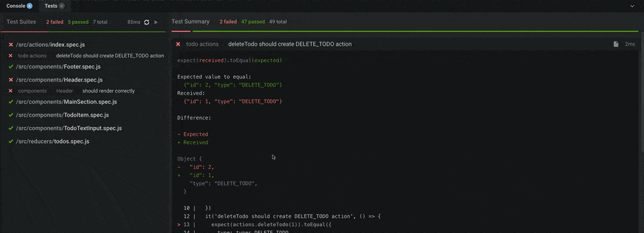Image resolution: width=644 pixels, height=233 pixels.
Task: Click '2 failed' in Test Summary header
Action: pyautogui.click(x=228, y=22)
